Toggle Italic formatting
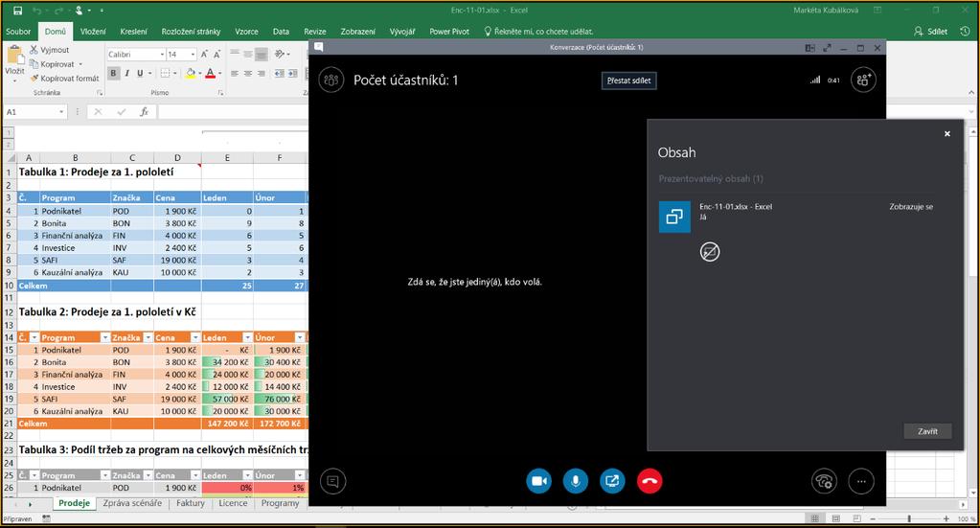Viewport: 980px width, 528px height. [126, 73]
